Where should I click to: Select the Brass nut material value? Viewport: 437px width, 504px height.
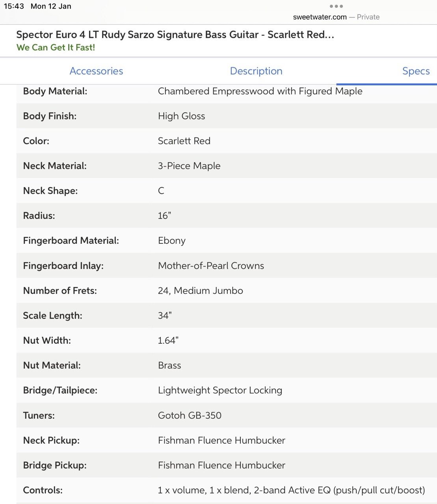[x=169, y=365]
